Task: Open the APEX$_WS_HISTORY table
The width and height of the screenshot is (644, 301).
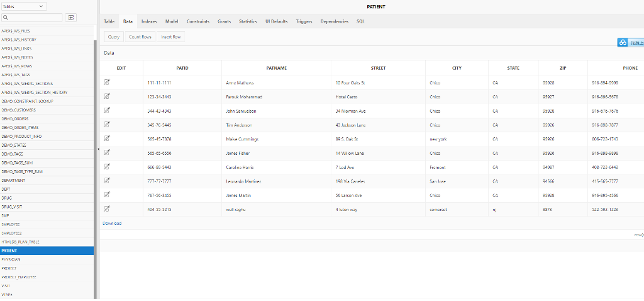Action: point(47,40)
